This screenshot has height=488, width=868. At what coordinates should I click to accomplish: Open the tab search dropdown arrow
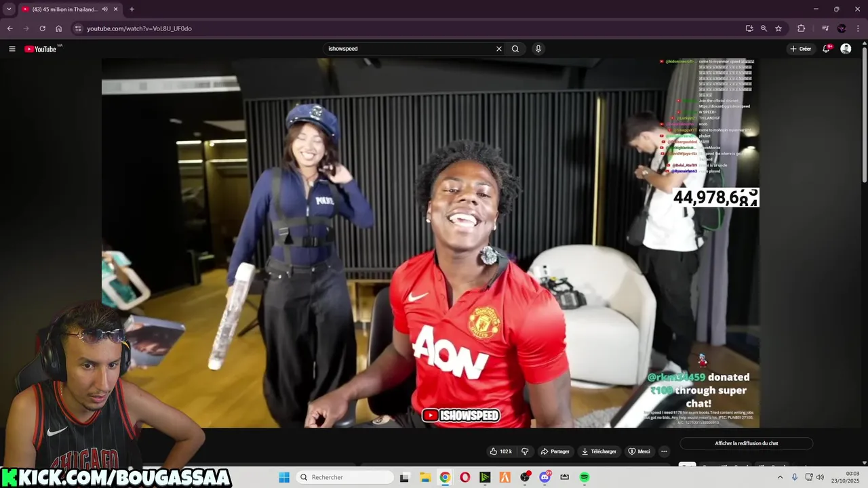point(9,9)
